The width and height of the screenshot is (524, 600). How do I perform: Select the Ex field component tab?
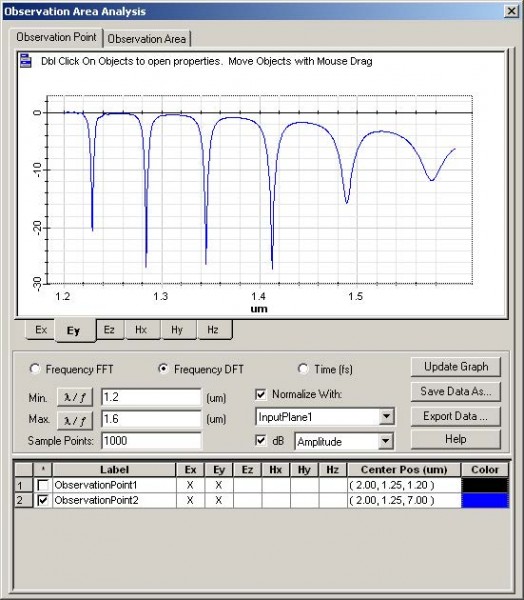pyautogui.click(x=41, y=329)
